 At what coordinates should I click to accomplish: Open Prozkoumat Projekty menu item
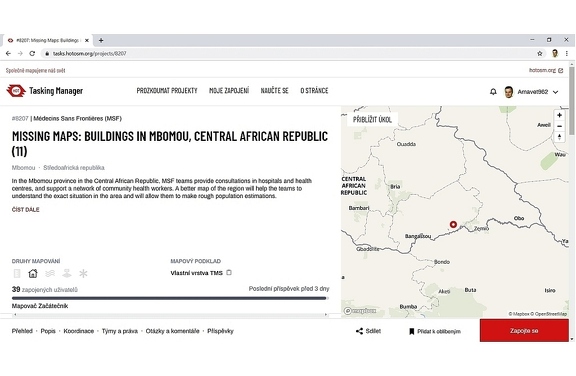(x=167, y=91)
